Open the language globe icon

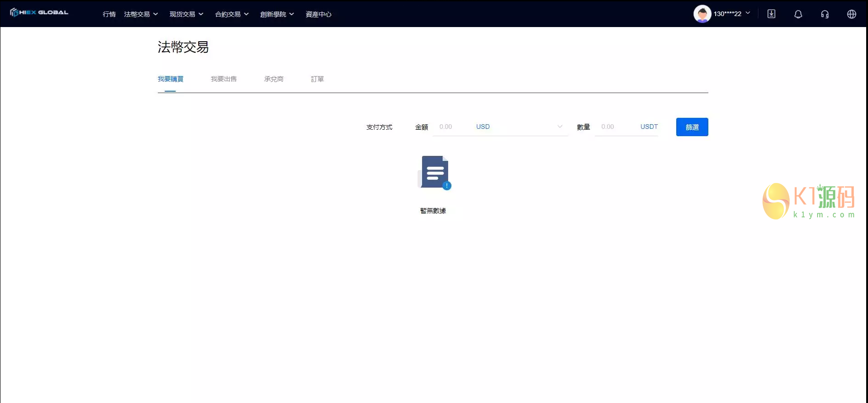point(851,14)
